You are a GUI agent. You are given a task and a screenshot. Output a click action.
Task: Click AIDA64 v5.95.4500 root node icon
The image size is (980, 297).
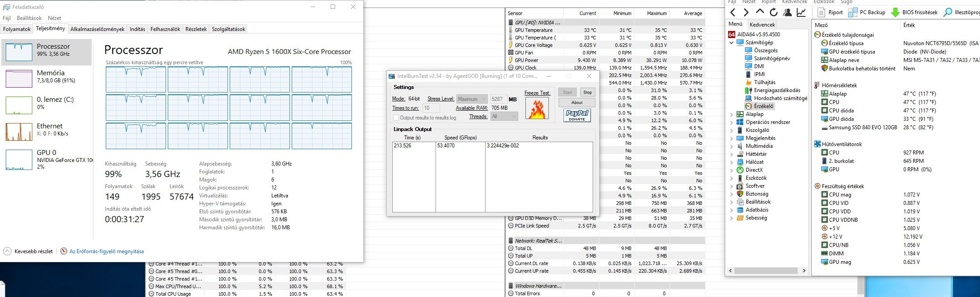(732, 35)
